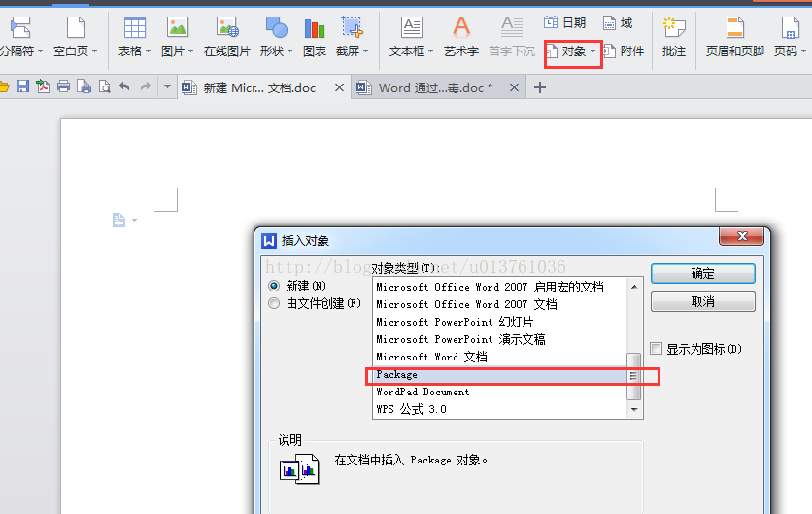Save the document with floppy icon

pyautogui.click(x=22, y=86)
